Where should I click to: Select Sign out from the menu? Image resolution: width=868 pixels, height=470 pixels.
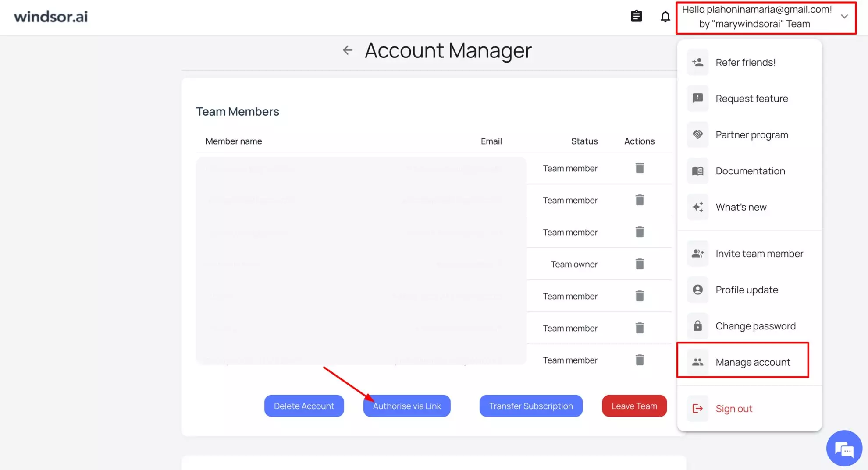(x=734, y=408)
